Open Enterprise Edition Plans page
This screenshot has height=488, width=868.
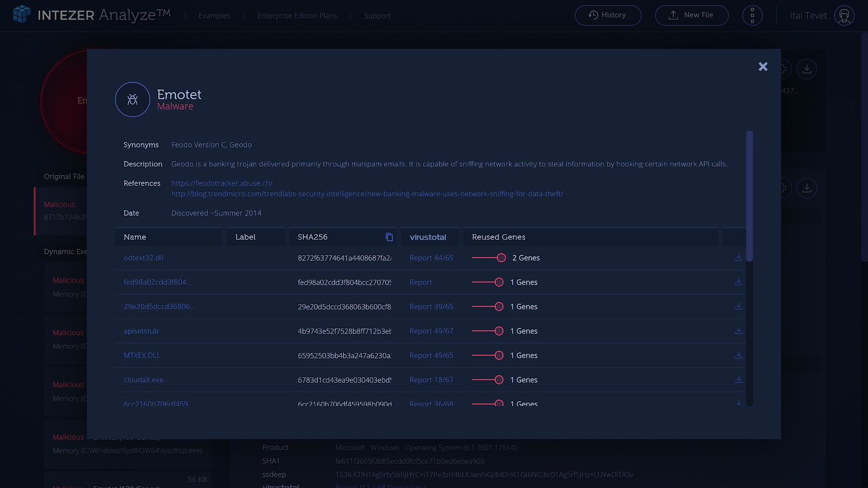(297, 16)
